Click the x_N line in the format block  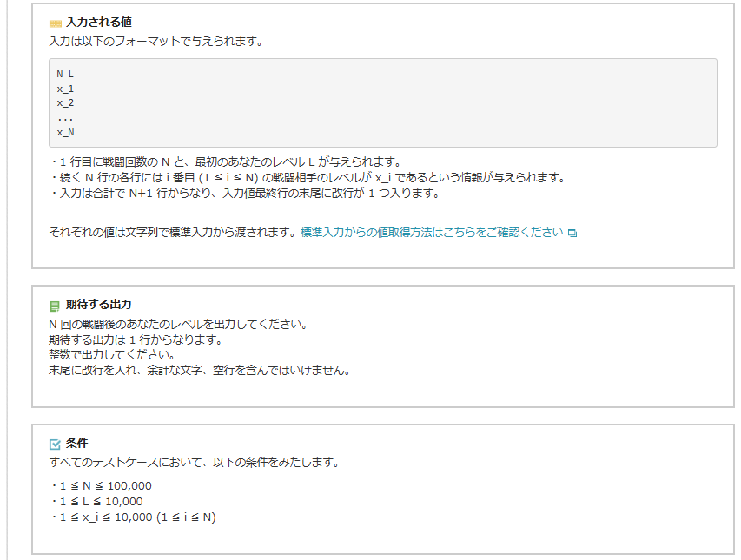(x=65, y=132)
